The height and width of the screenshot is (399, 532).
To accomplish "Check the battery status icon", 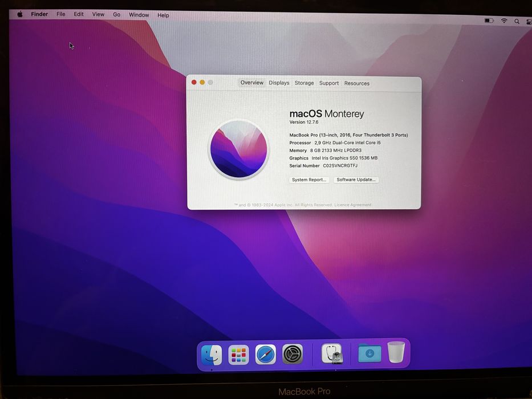I will coord(489,21).
